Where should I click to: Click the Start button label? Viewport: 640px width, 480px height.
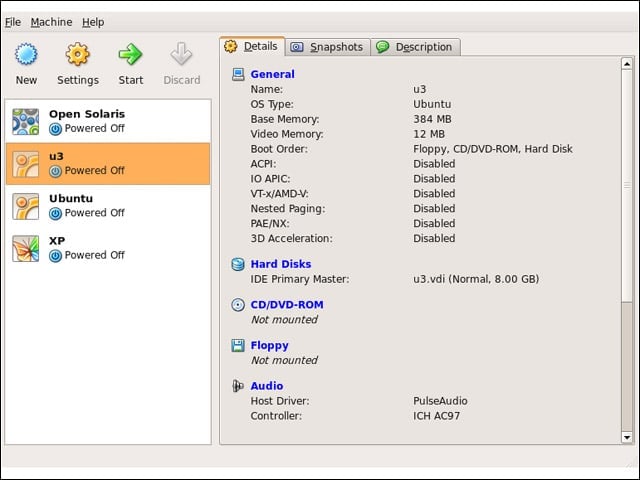pos(131,80)
